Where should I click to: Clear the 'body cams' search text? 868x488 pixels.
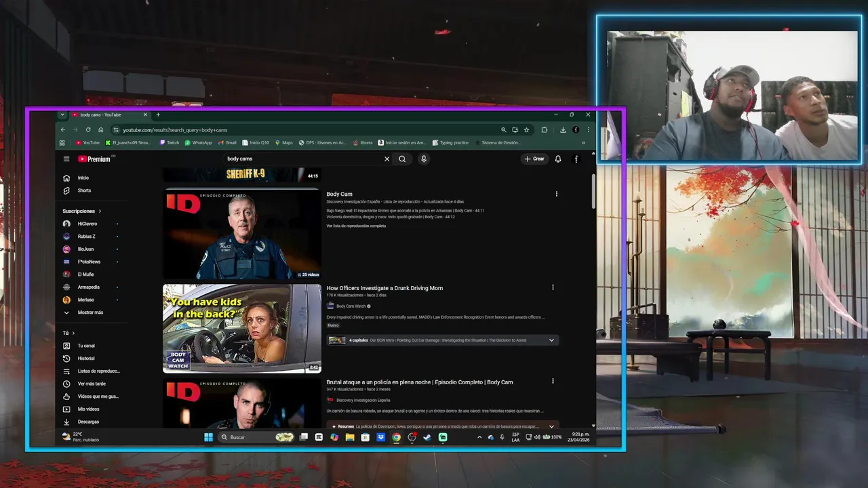pyautogui.click(x=387, y=159)
